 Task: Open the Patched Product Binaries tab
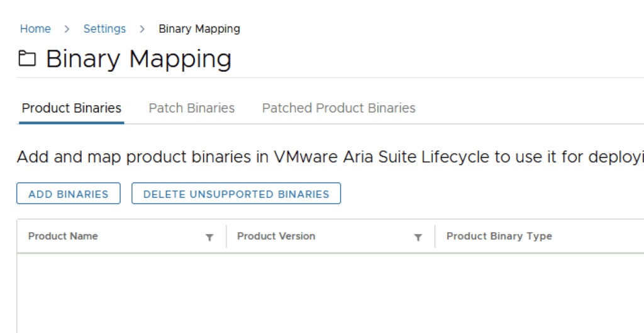[338, 108]
